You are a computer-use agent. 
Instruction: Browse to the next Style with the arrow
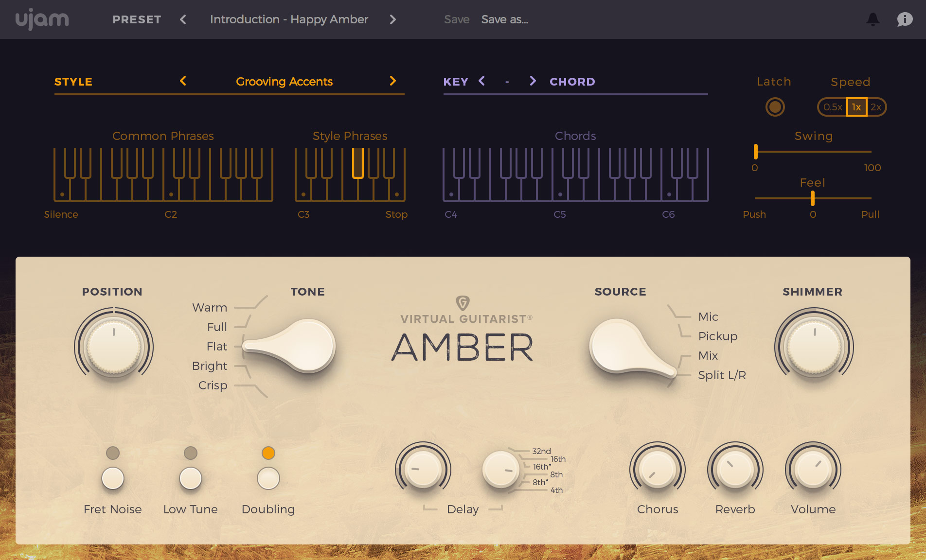[393, 81]
